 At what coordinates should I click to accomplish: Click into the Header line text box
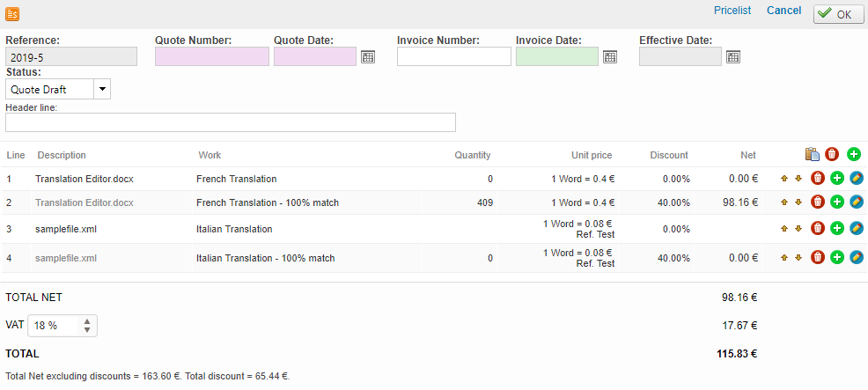pyautogui.click(x=231, y=122)
